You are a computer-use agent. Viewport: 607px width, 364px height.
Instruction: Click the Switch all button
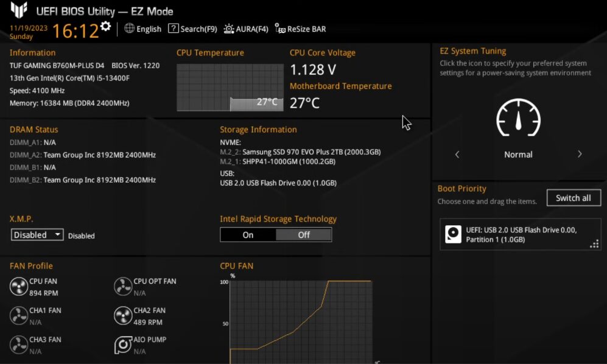[x=574, y=198]
